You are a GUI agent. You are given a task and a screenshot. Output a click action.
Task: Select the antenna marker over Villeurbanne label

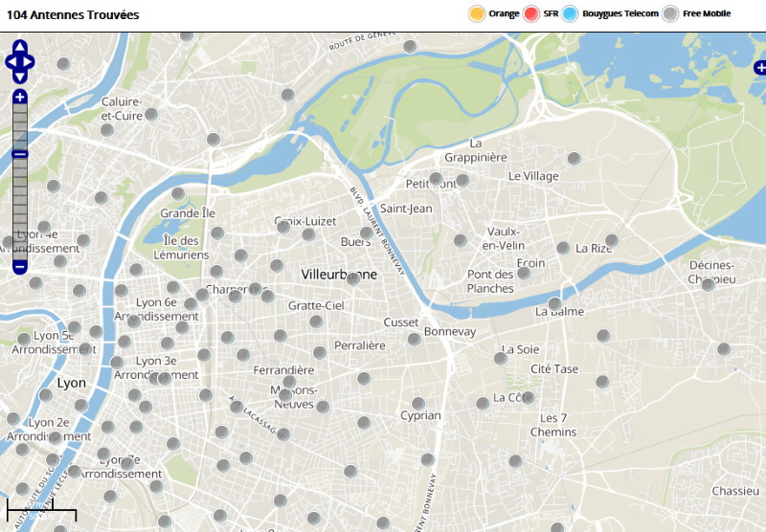(353, 278)
